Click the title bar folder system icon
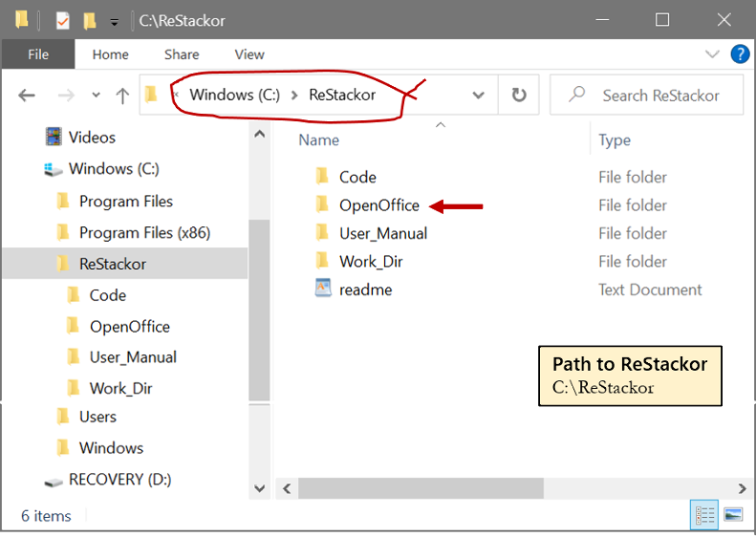756x537 pixels. point(22,20)
